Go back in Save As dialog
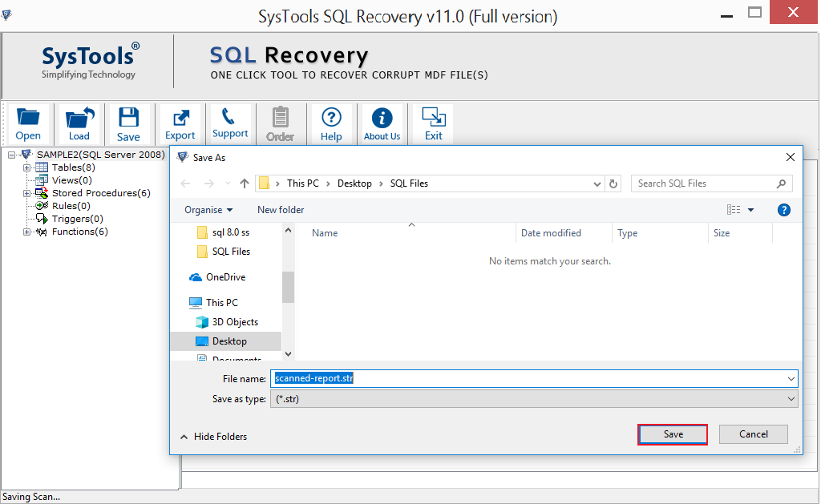Image resolution: width=821 pixels, height=504 pixels. pyautogui.click(x=185, y=183)
